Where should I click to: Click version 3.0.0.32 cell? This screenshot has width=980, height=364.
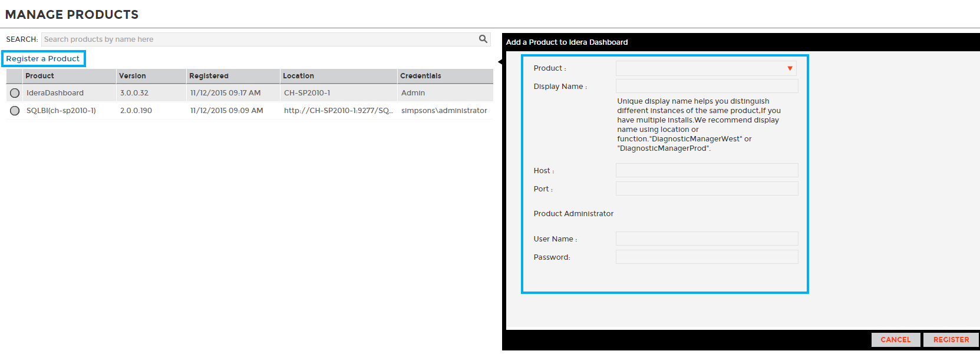[134, 93]
